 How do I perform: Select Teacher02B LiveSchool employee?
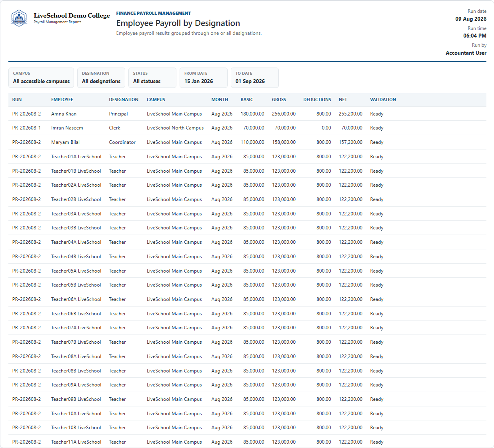76,199
